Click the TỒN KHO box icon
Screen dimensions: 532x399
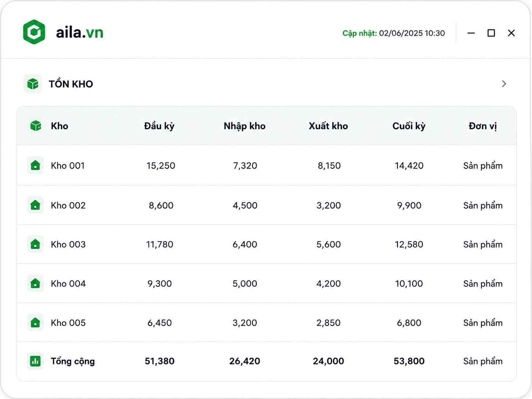[33, 84]
